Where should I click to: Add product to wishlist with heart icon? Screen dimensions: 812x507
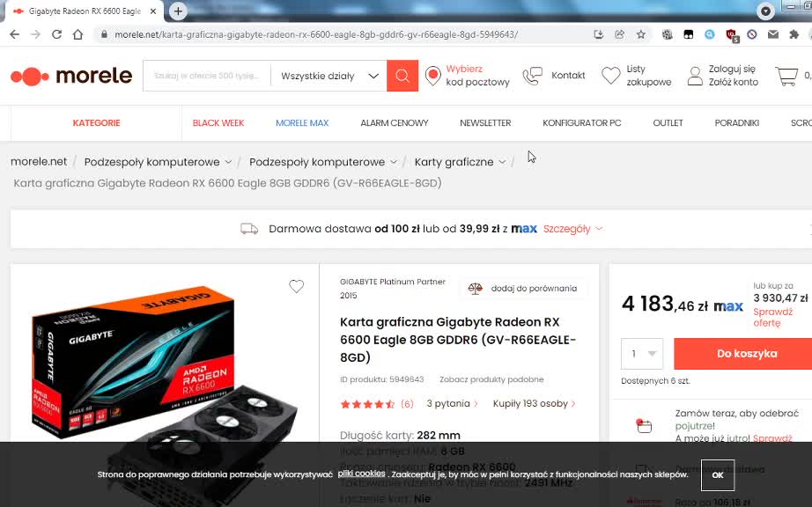click(x=296, y=286)
